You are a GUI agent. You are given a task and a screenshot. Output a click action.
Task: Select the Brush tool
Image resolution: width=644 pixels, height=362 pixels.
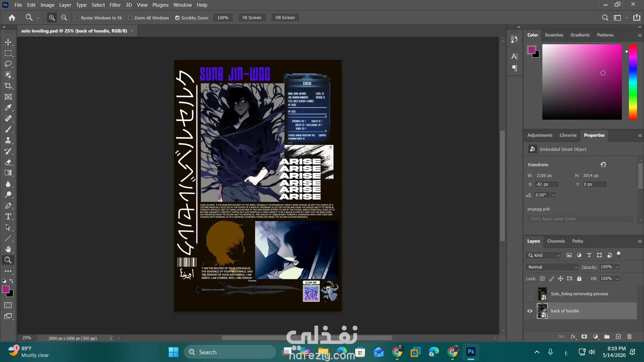tap(8, 129)
